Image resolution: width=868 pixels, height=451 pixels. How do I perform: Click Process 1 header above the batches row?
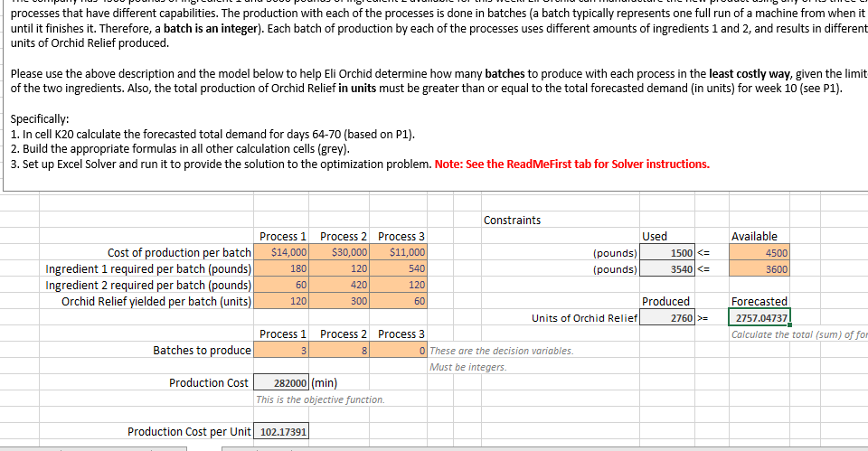click(x=282, y=334)
